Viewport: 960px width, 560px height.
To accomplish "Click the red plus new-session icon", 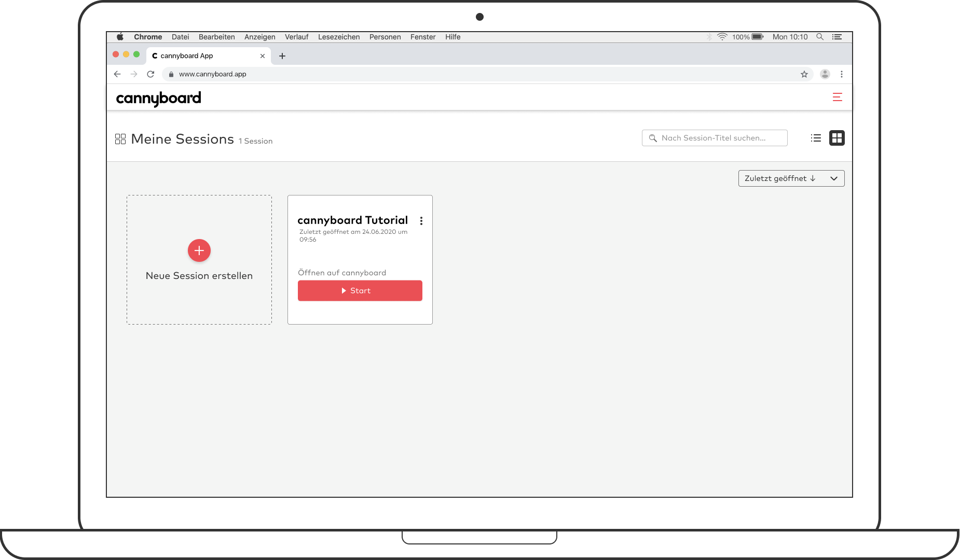I will click(x=199, y=250).
